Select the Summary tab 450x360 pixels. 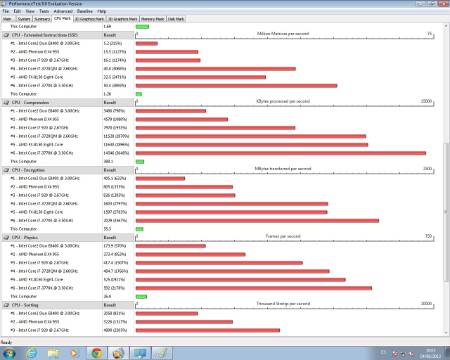pyautogui.click(x=42, y=19)
